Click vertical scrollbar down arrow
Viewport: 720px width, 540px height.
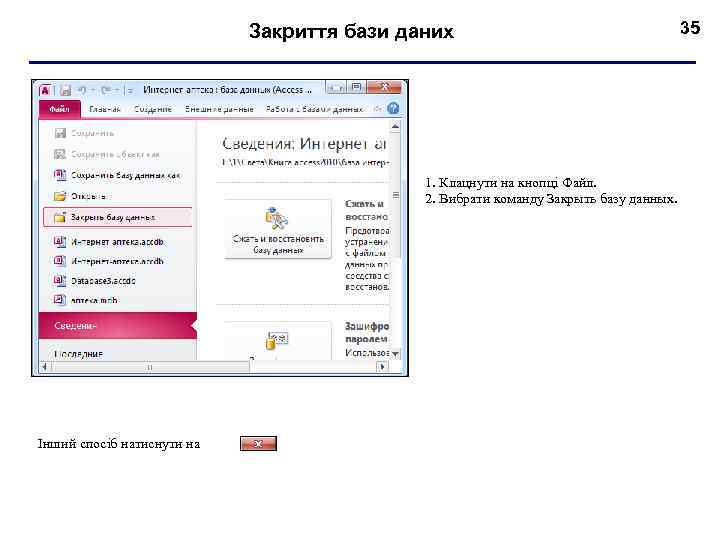395,354
